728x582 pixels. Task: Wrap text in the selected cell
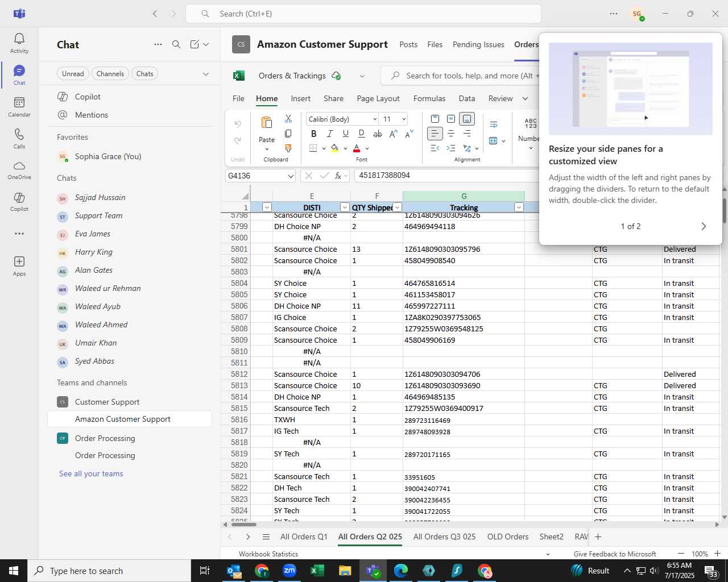click(x=494, y=124)
